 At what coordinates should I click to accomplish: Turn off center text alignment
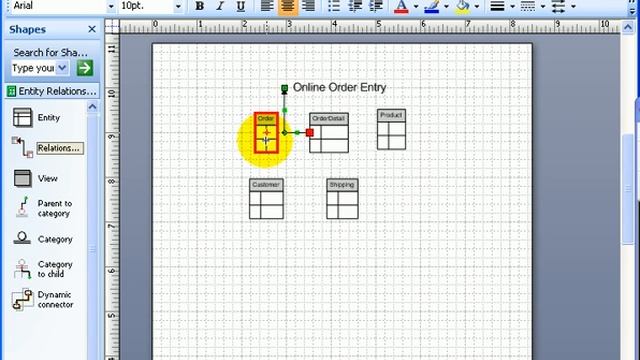(x=288, y=6)
